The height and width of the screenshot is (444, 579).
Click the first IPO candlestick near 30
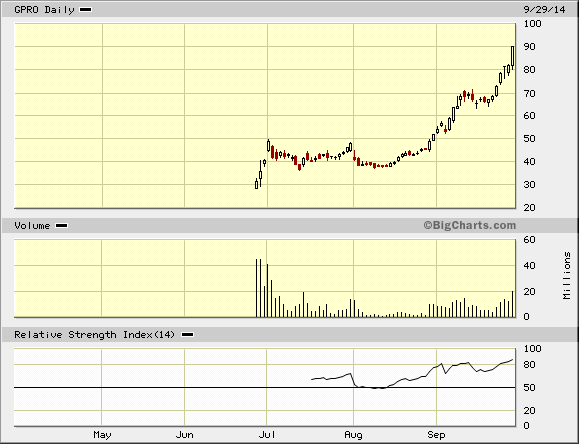tap(256, 184)
